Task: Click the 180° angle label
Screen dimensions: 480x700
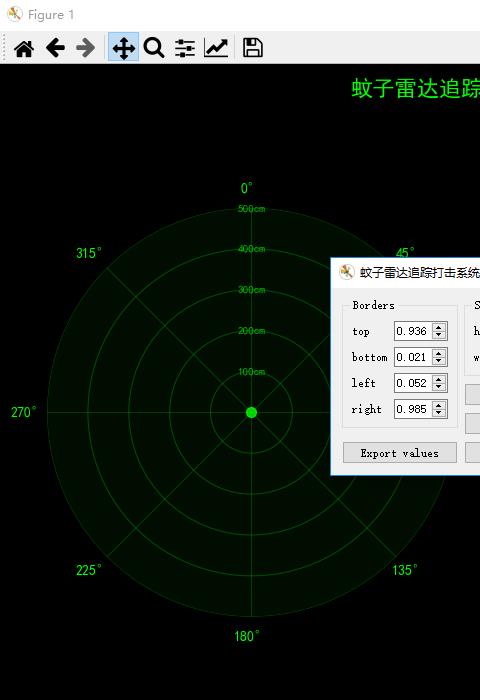Action: click(x=246, y=636)
